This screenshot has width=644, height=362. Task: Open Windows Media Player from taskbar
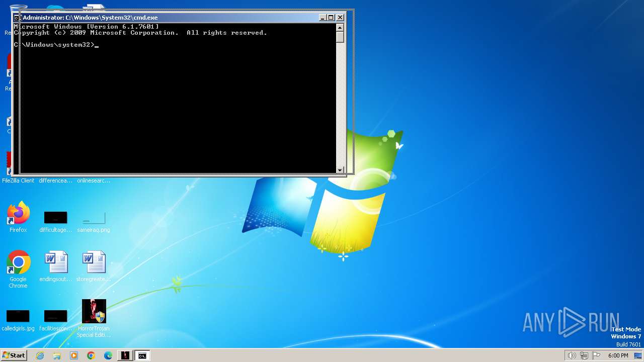coord(74,355)
